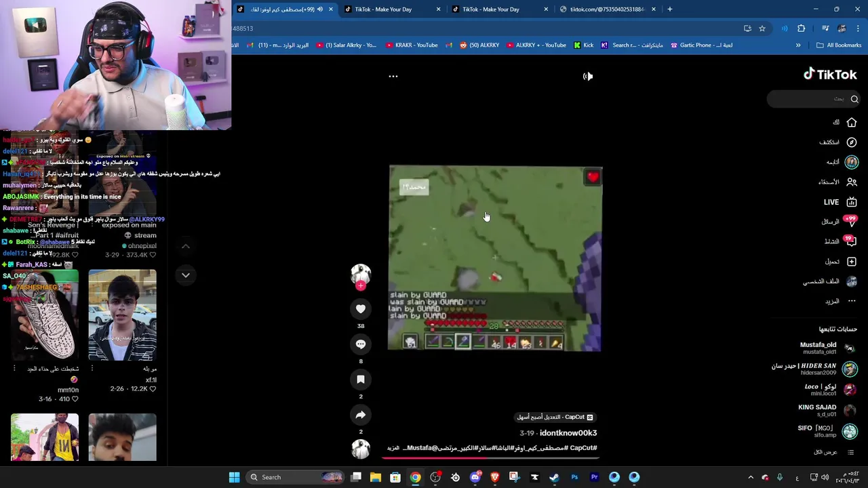Toggle the bookmark save icon on the video
This screenshot has width=868, height=488.
click(x=361, y=380)
